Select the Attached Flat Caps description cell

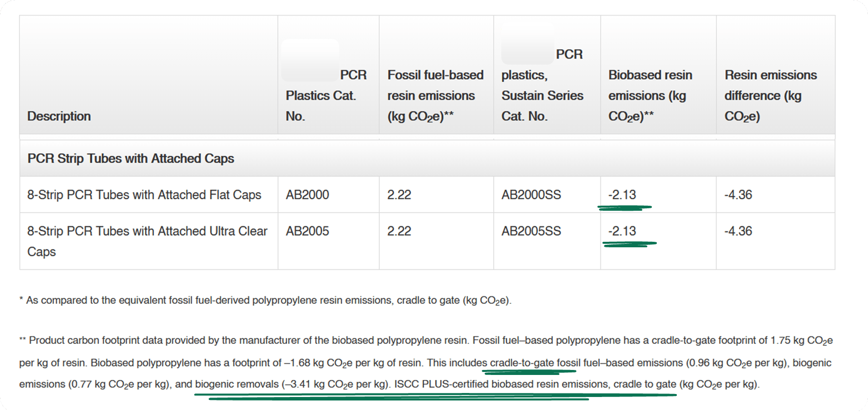144,195
